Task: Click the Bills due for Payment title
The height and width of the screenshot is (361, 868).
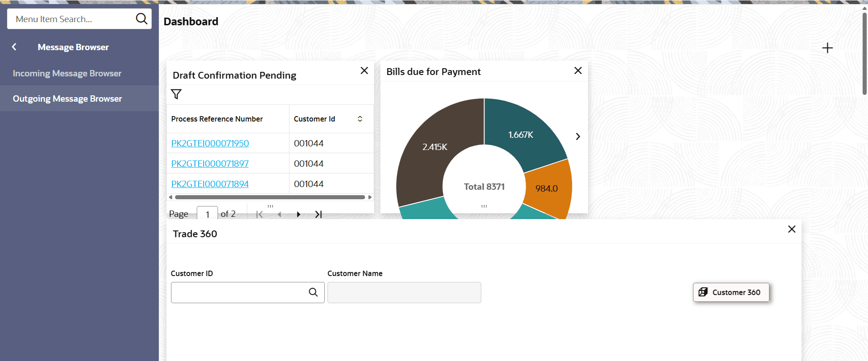Action: 433,71
